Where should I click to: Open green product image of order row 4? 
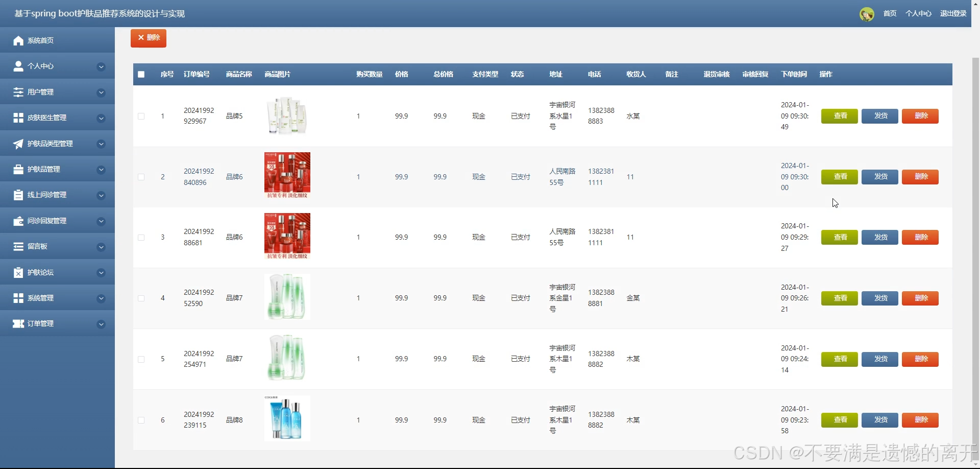point(287,297)
